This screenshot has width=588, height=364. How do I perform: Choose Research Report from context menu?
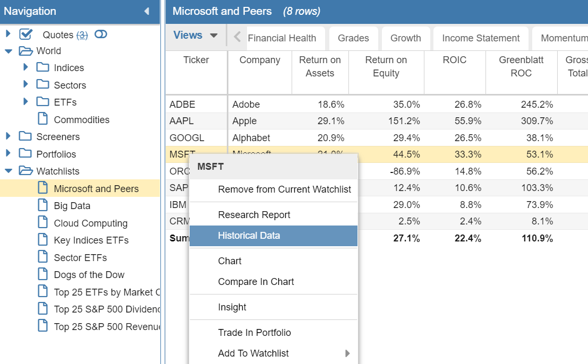(x=274, y=215)
